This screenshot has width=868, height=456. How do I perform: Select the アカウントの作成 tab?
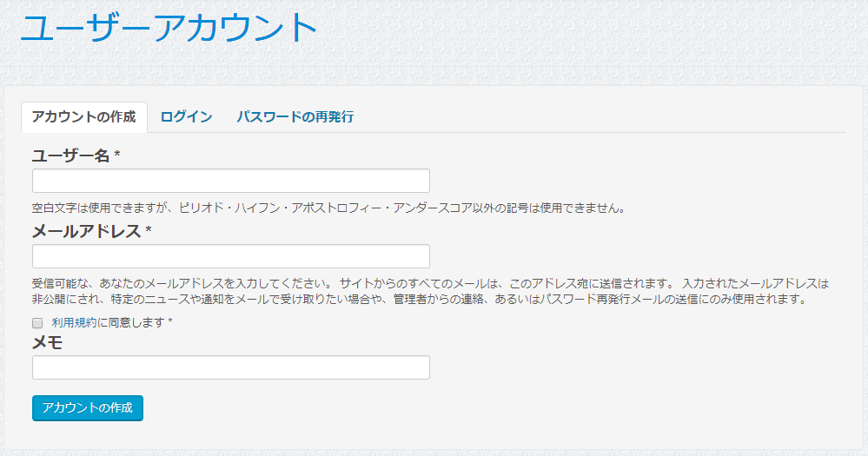point(84,116)
